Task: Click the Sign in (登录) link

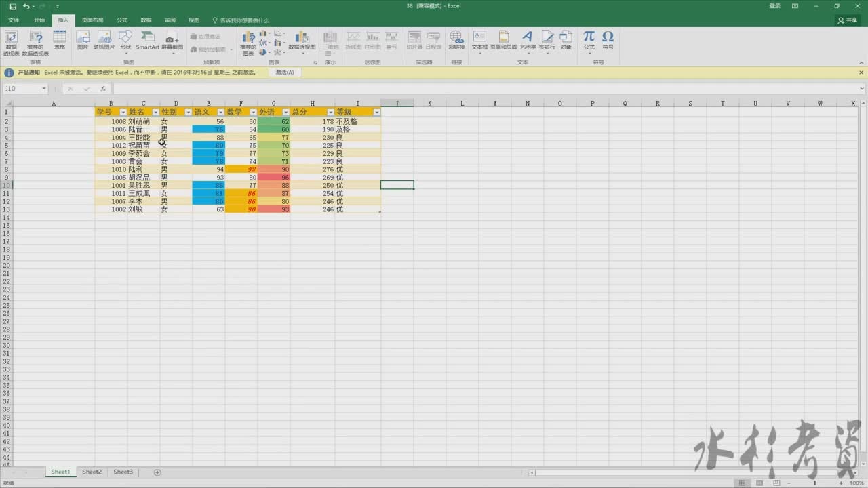Action: (x=774, y=6)
